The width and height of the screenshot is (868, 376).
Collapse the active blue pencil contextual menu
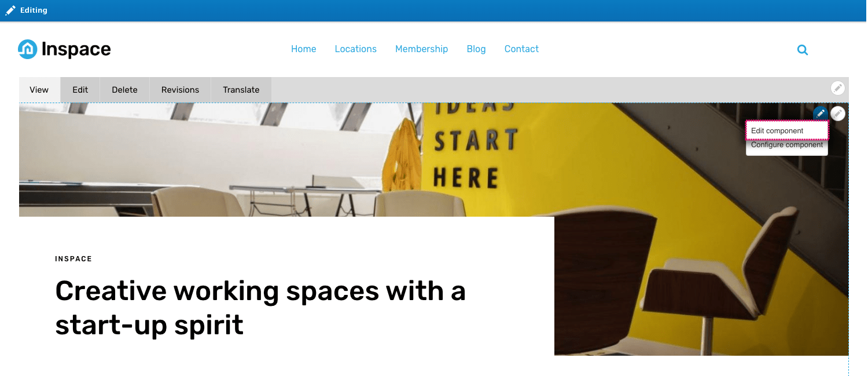(x=821, y=114)
